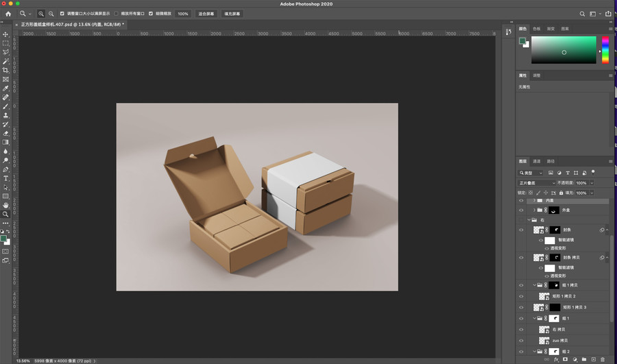Hide the 矩形 1 拷贝 3 layer
Image resolution: width=617 pixels, height=364 pixels.
(x=522, y=307)
